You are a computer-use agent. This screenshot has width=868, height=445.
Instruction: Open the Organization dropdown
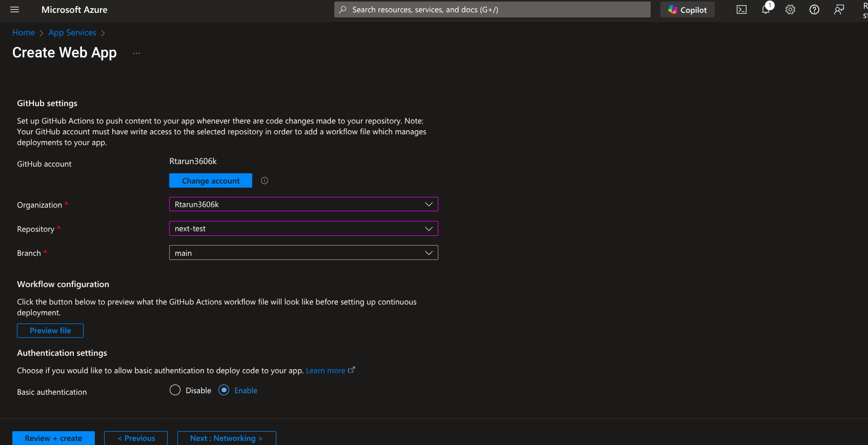tap(304, 204)
